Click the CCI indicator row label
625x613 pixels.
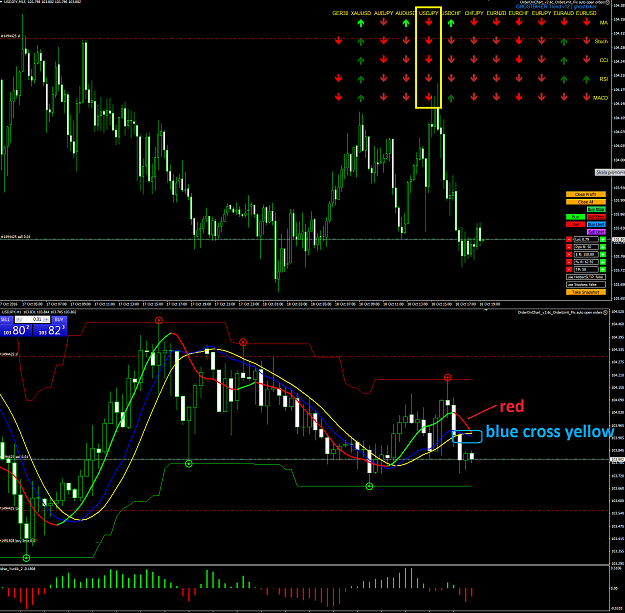(603, 61)
